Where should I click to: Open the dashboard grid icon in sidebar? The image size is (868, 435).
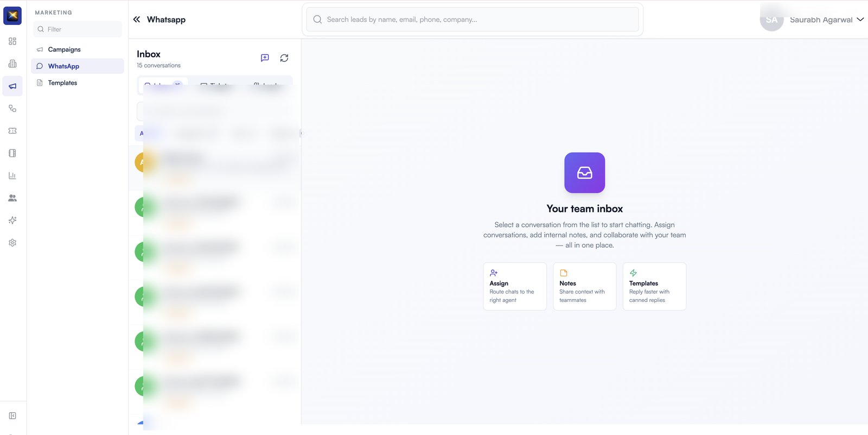12,41
